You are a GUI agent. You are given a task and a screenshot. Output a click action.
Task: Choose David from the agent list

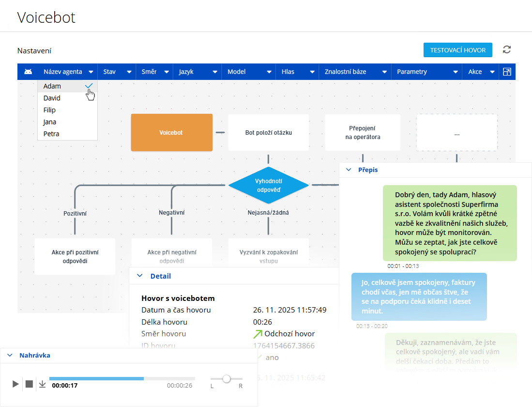pyautogui.click(x=52, y=98)
